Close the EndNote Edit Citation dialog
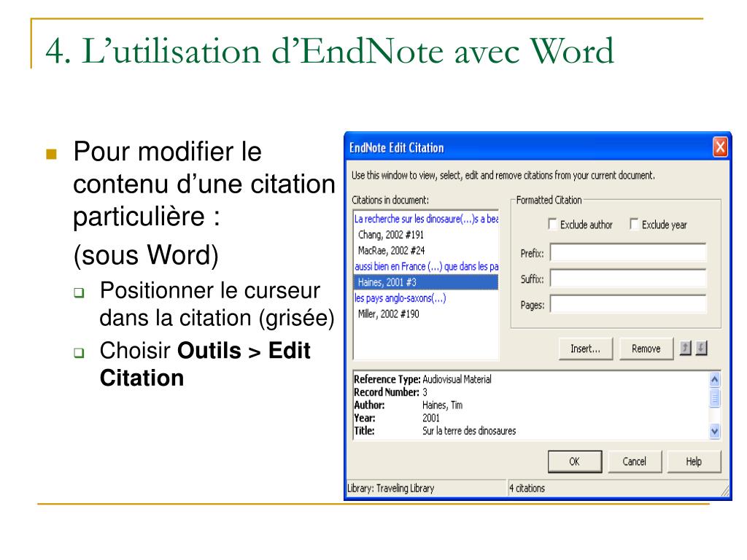This screenshot has height=560, width=747. pos(719,147)
